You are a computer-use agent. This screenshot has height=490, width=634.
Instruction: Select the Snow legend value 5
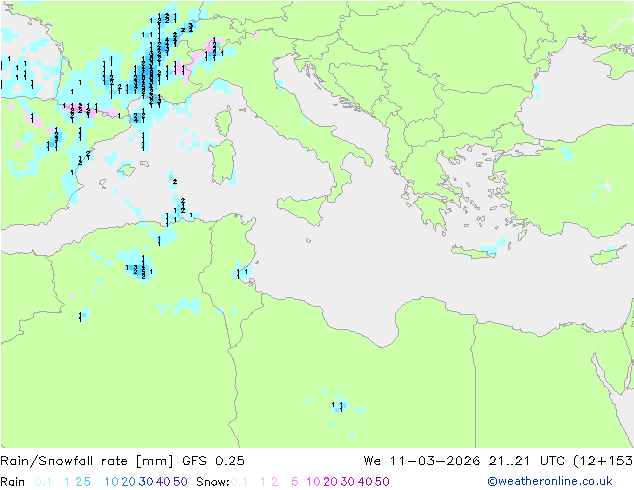click(295, 482)
